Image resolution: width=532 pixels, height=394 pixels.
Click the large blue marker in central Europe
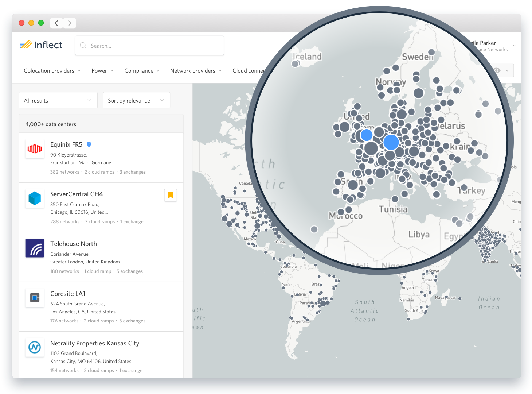click(391, 142)
